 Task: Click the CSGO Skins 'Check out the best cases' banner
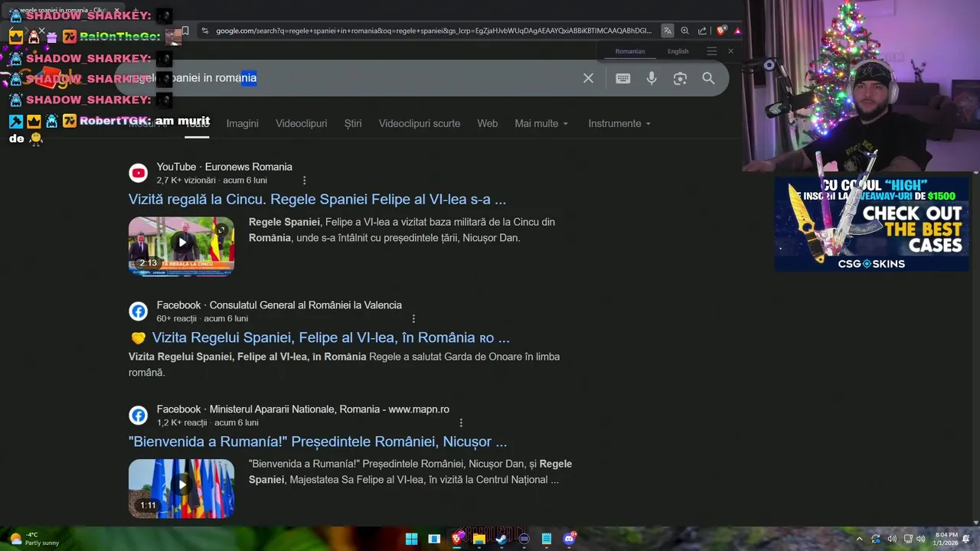pos(871,224)
